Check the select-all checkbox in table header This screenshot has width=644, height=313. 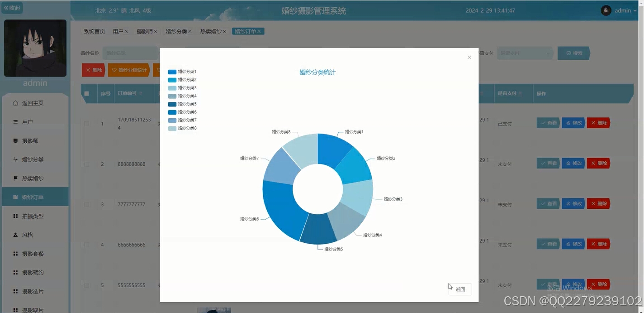click(x=87, y=94)
